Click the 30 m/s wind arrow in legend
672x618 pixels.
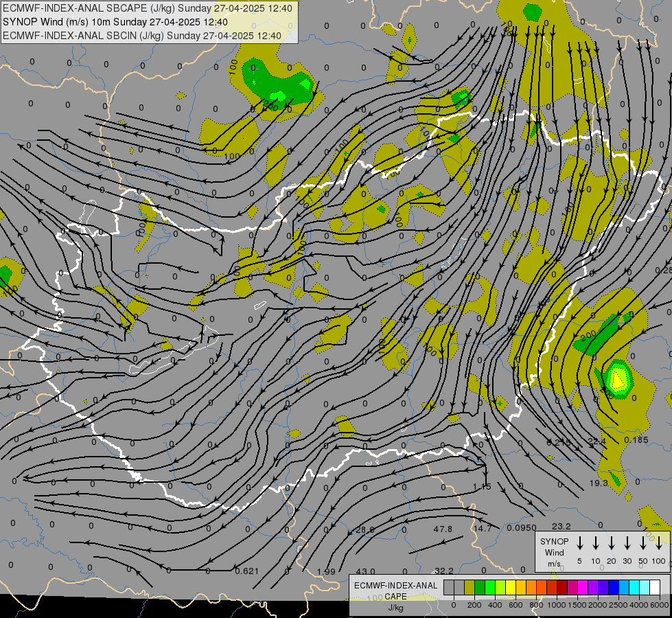click(x=627, y=543)
